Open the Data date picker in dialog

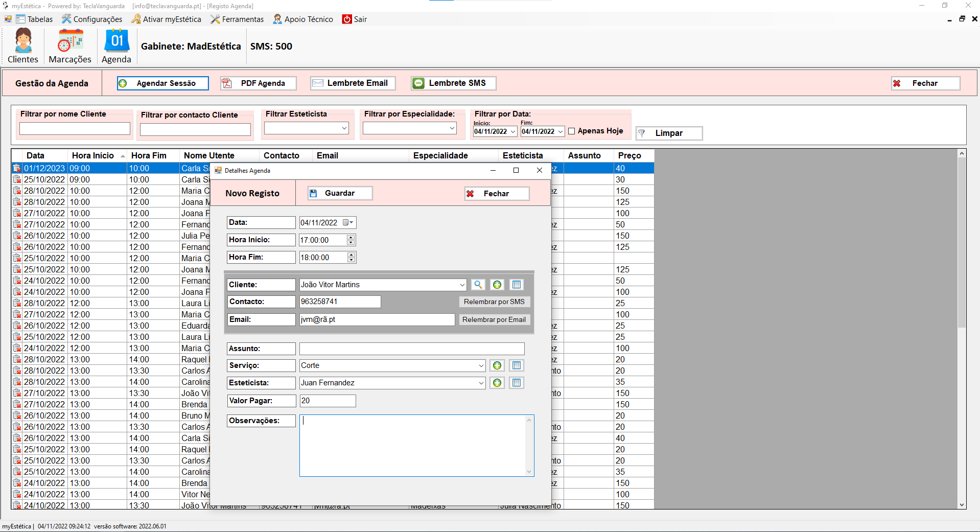(x=348, y=223)
